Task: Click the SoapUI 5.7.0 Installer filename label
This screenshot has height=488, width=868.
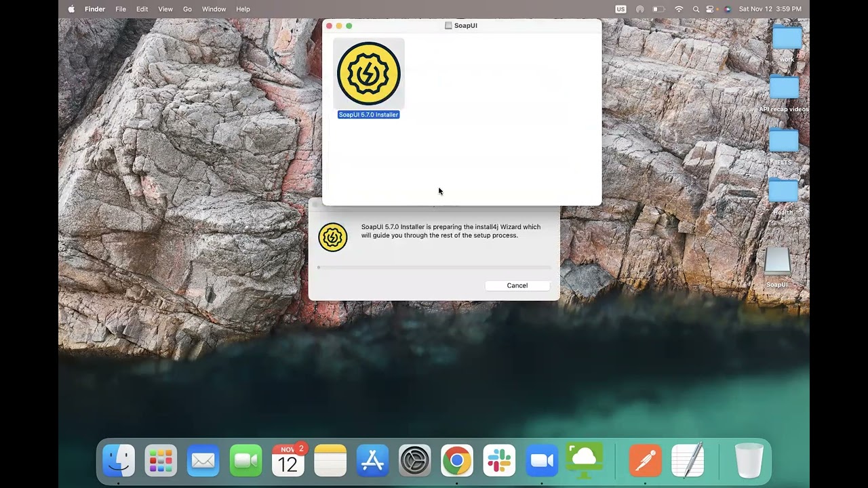Action: (368, 115)
